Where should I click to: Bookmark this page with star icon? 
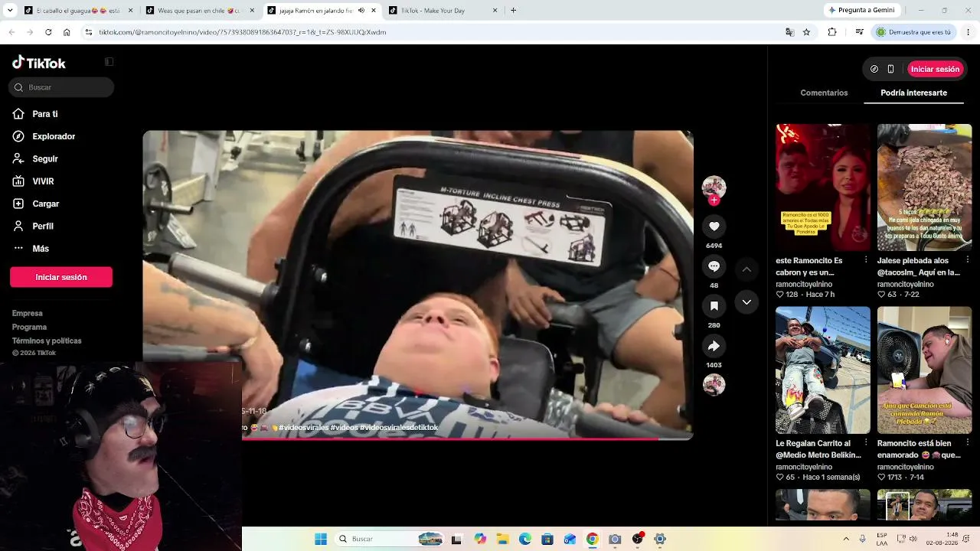coord(806,32)
